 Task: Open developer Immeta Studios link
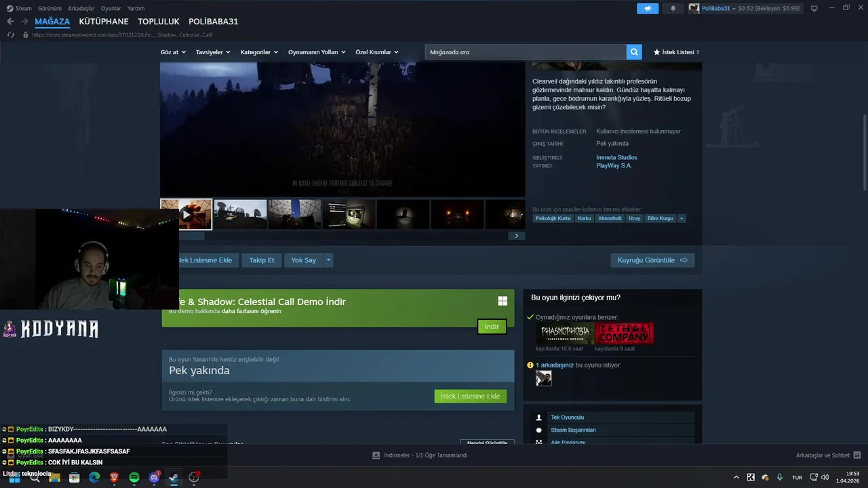pos(616,157)
